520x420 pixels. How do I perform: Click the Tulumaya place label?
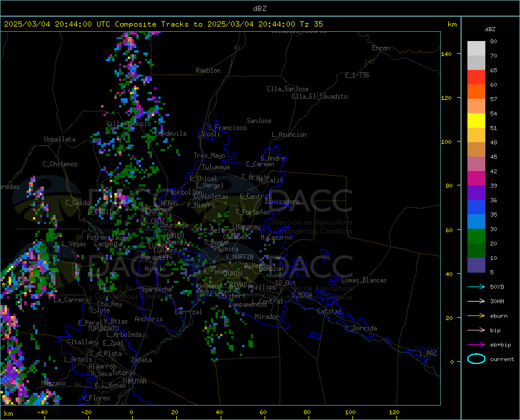click(x=216, y=167)
